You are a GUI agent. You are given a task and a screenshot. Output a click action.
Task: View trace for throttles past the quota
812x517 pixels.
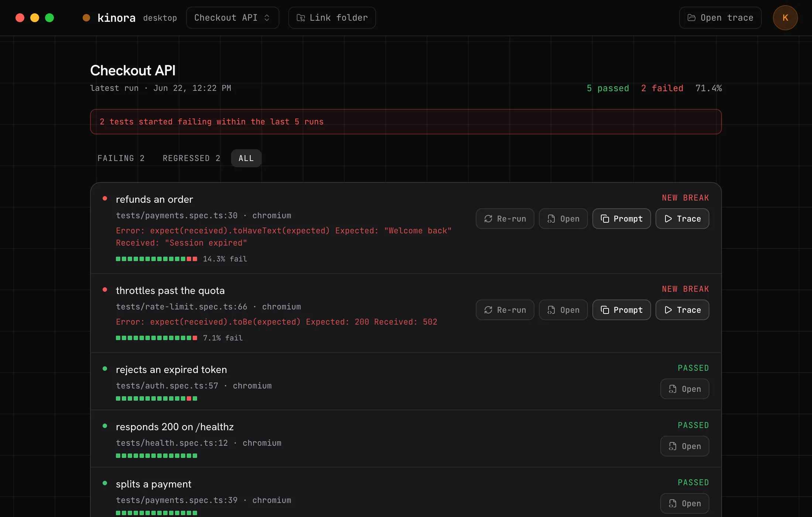pyautogui.click(x=682, y=310)
